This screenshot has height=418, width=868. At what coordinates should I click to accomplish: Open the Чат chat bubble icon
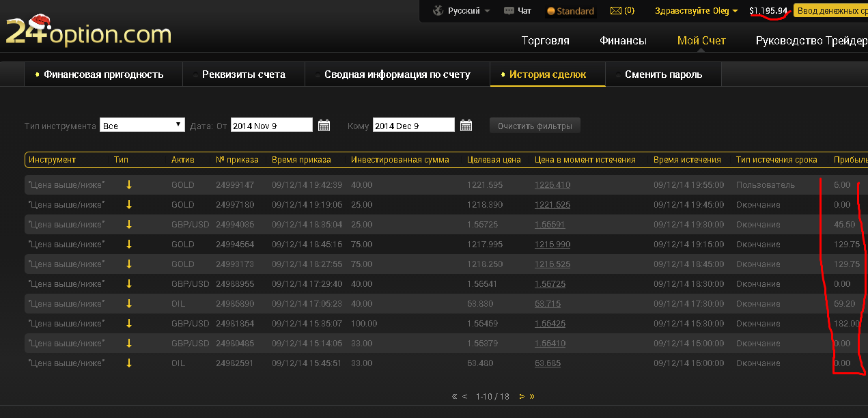[x=509, y=11]
